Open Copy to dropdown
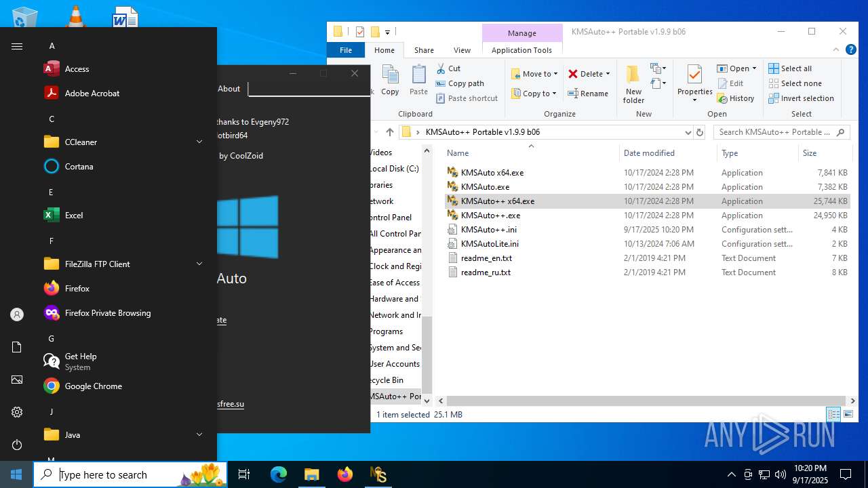 click(534, 94)
